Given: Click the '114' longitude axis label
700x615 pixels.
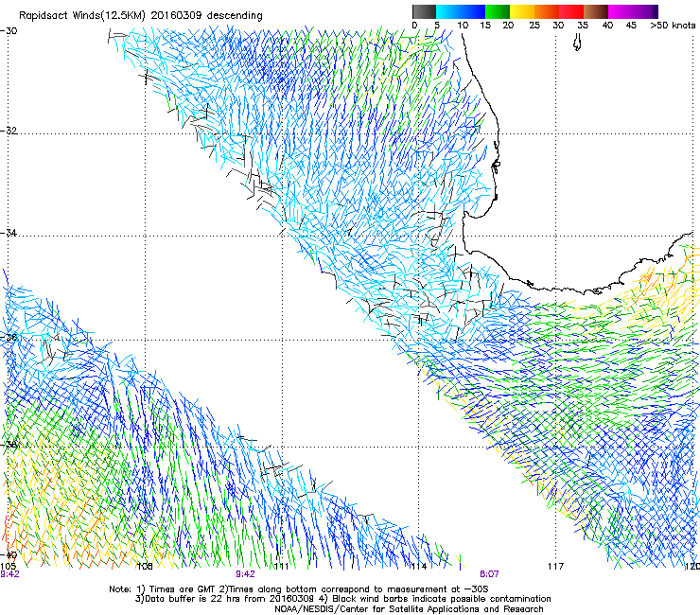Looking at the screenshot, I should point(418,567).
